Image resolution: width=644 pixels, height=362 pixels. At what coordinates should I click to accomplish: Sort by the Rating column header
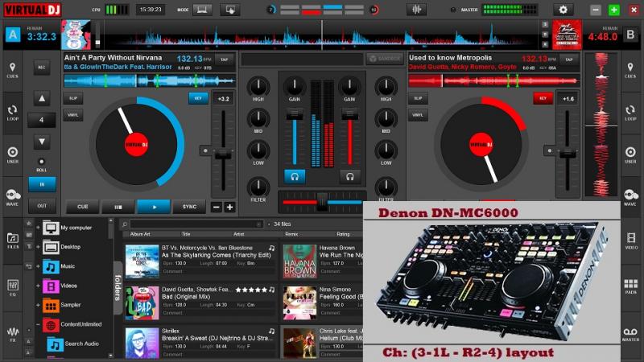(x=343, y=234)
